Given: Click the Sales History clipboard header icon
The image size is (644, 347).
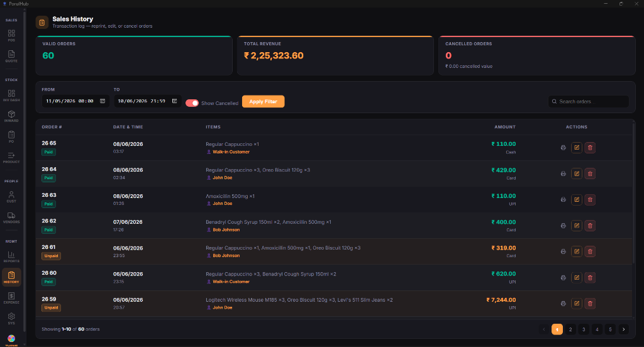Looking at the screenshot, I should pos(42,22).
